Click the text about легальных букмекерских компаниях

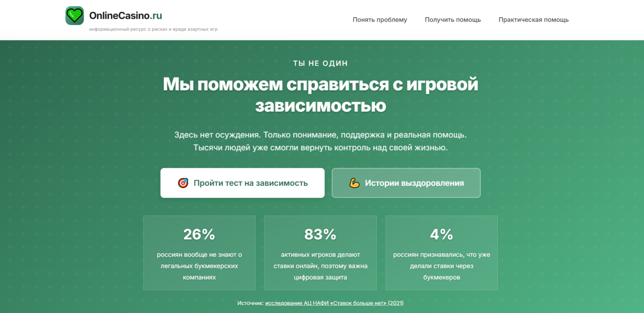[x=199, y=266]
